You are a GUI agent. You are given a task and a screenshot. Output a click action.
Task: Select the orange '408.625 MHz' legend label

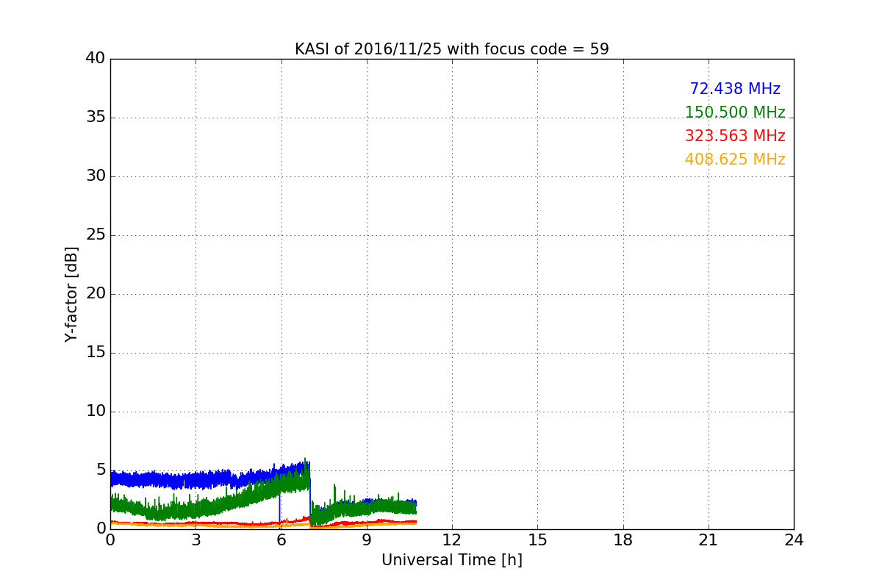(735, 159)
